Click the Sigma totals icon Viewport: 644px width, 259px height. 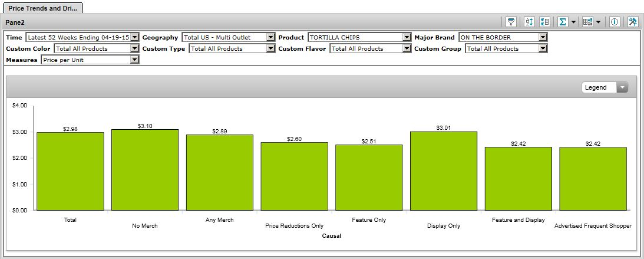click(x=563, y=22)
